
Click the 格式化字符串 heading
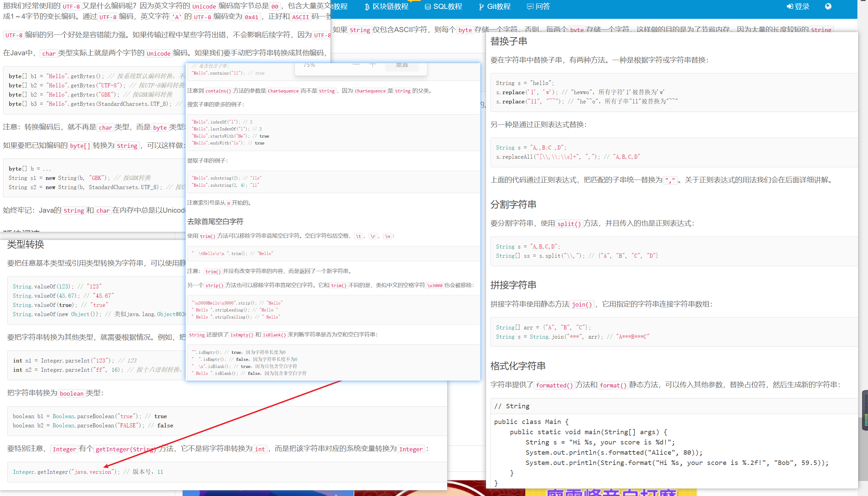518,366
